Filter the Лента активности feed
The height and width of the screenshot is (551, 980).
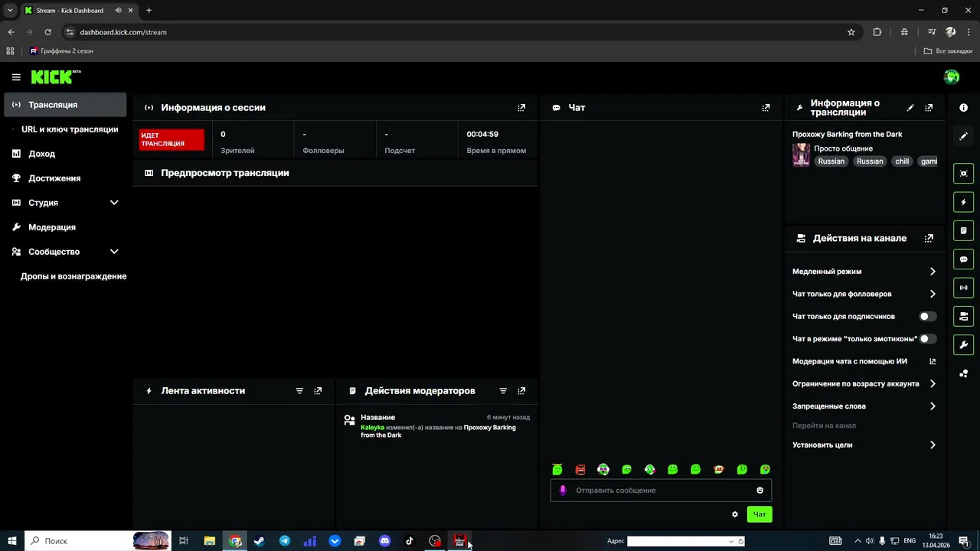(299, 391)
